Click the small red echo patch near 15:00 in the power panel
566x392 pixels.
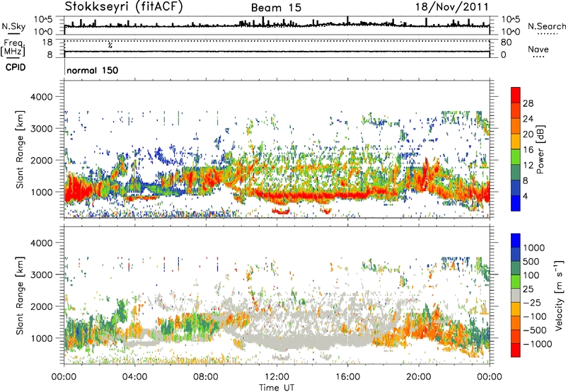326,211
